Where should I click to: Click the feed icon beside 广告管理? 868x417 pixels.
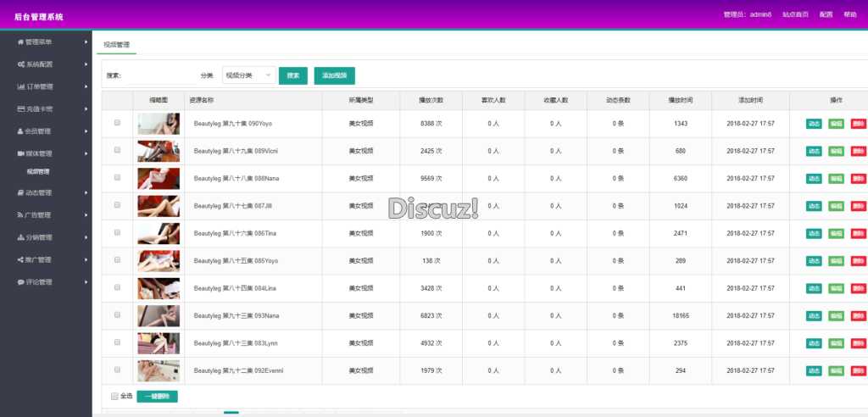click(20, 215)
